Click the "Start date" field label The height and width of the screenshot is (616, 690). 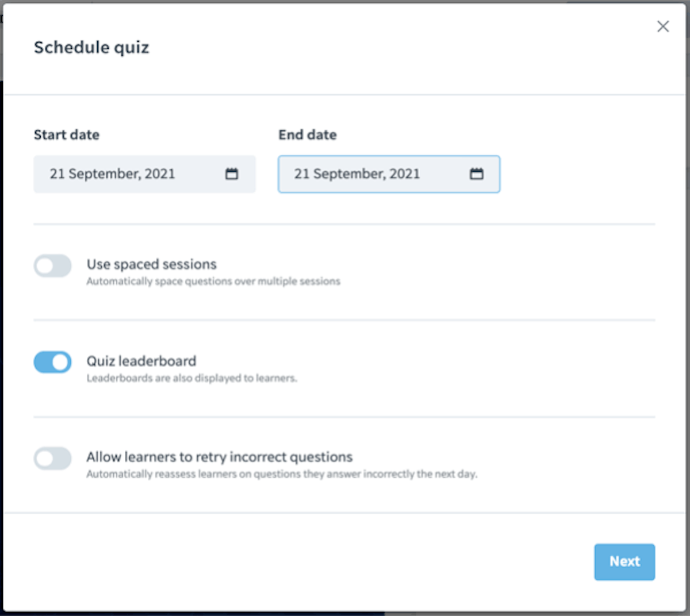pos(67,134)
